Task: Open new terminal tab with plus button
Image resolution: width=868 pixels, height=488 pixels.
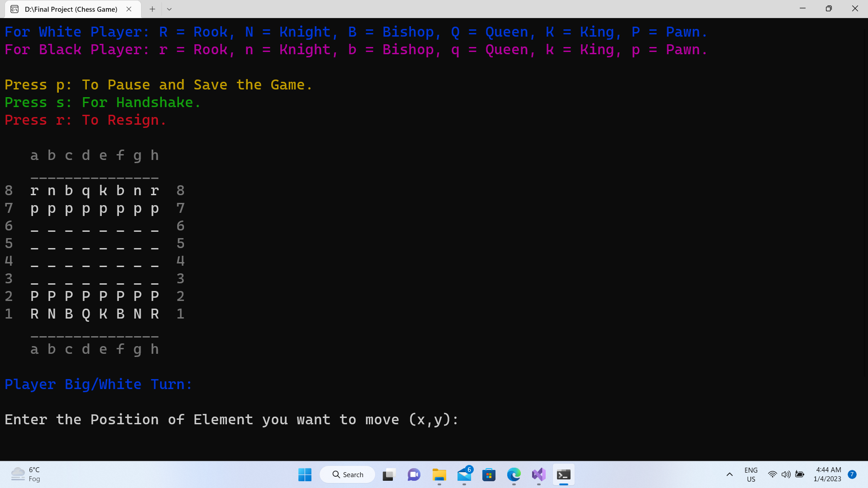Action: [152, 9]
